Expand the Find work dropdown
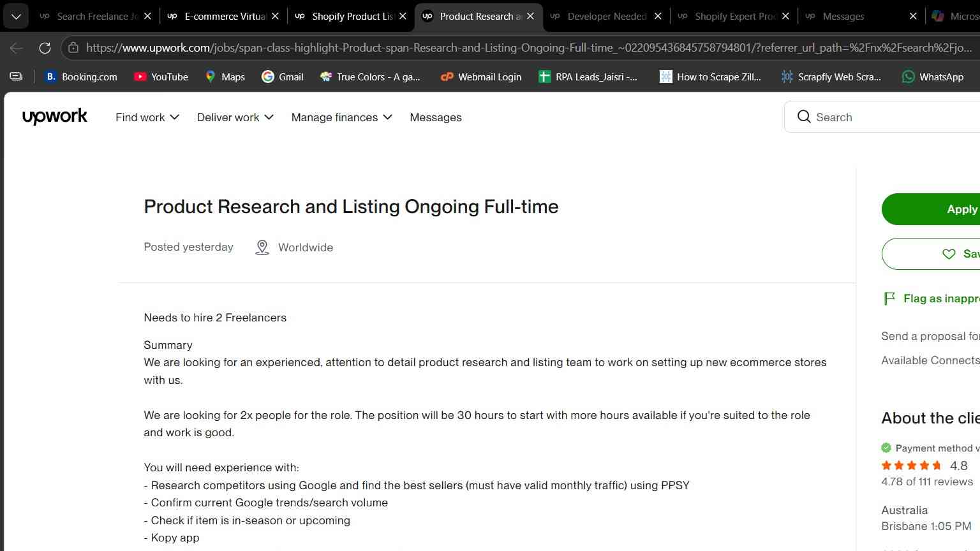This screenshot has height=551, width=980. click(x=147, y=117)
